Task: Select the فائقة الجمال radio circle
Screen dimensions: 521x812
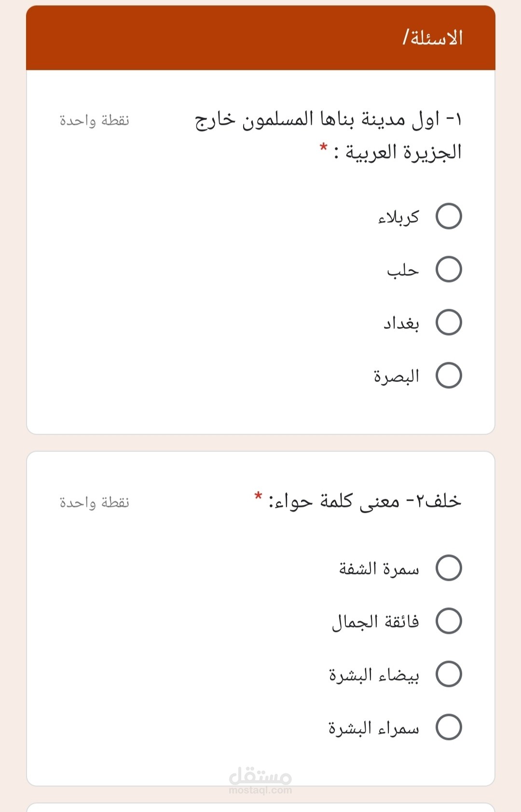Action: click(449, 620)
